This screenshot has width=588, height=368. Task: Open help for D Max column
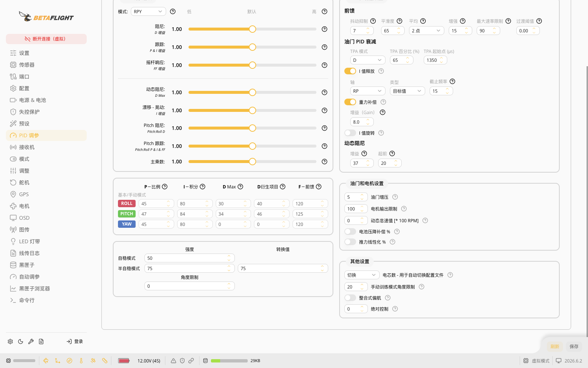[x=240, y=187]
